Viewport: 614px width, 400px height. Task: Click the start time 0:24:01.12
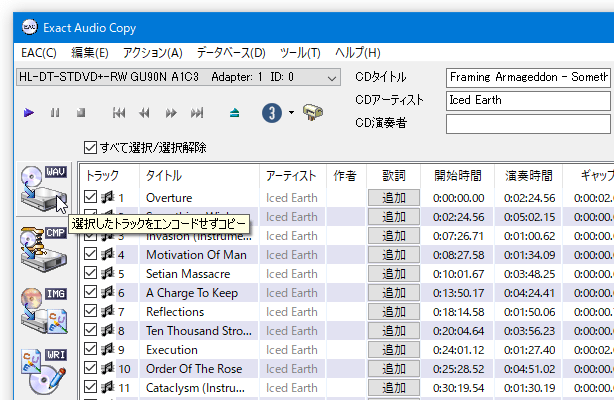pos(459,350)
